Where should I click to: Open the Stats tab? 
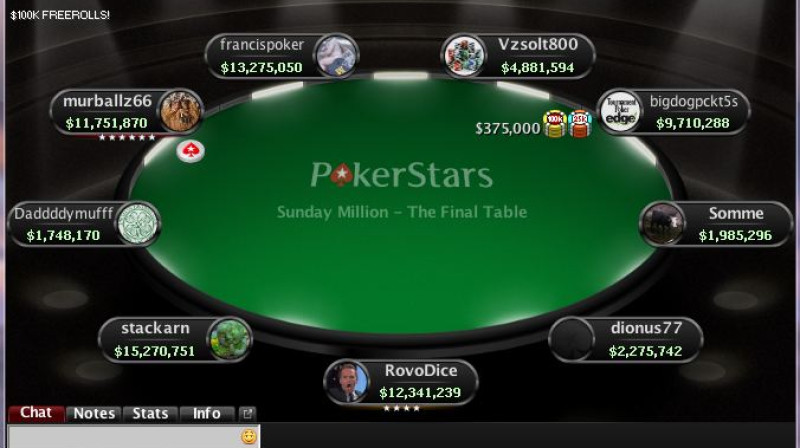tap(150, 413)
